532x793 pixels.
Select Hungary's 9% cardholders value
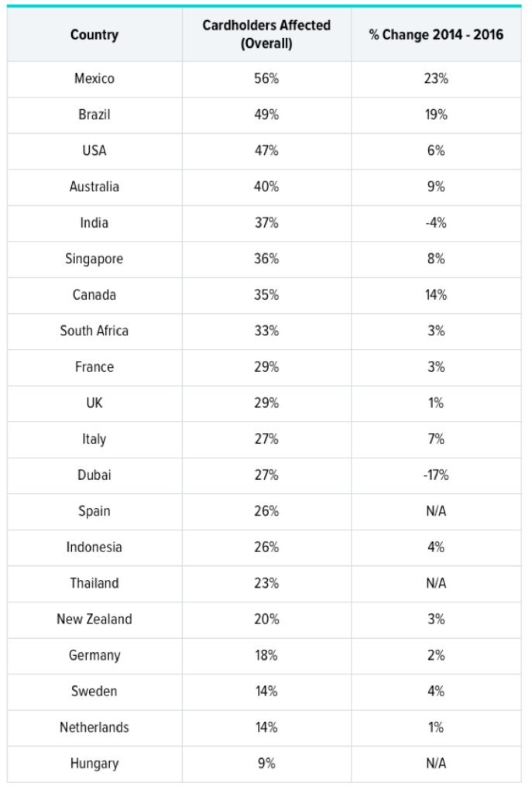266,764
